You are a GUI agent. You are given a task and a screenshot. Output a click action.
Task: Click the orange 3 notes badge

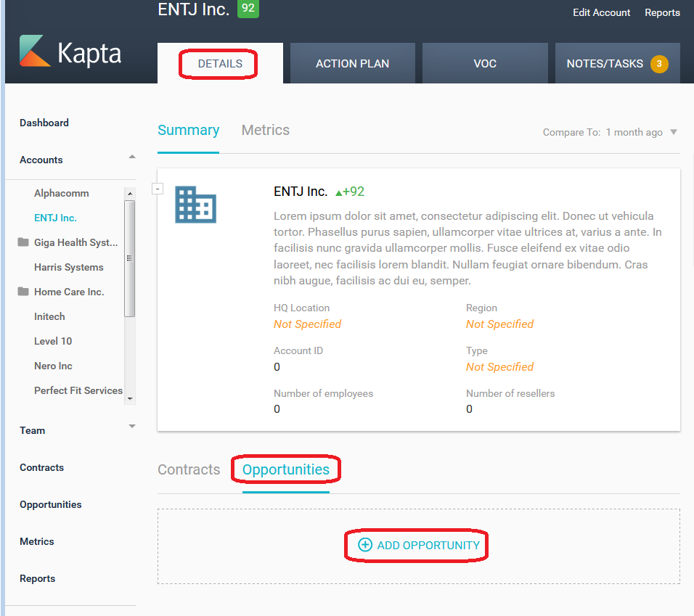click(659, 64)
